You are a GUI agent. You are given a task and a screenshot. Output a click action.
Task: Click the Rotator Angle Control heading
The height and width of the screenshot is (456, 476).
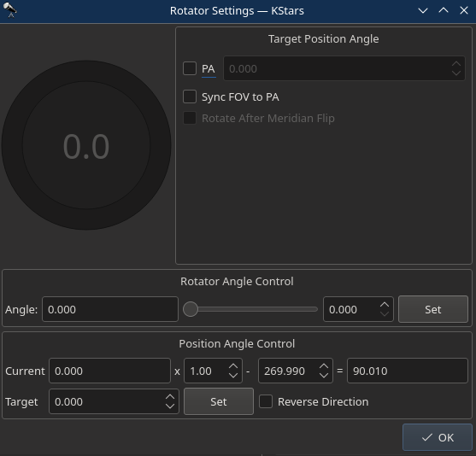point(237,281)
